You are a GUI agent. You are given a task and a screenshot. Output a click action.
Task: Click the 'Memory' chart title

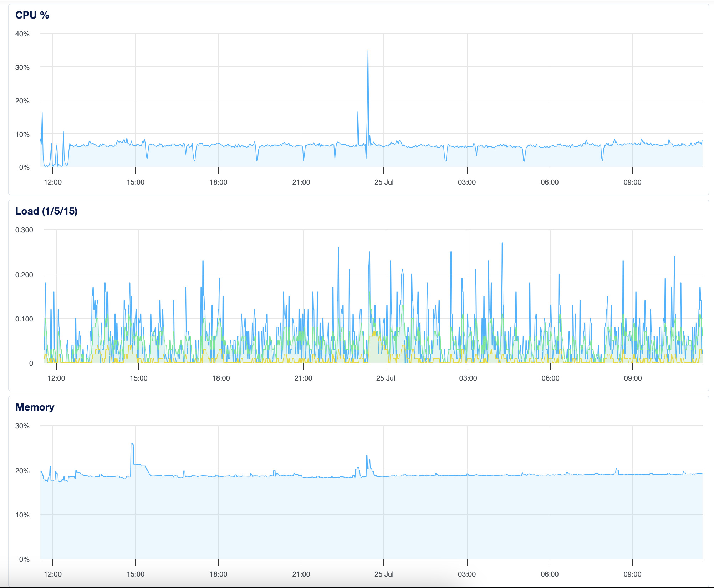click(35, 407)
